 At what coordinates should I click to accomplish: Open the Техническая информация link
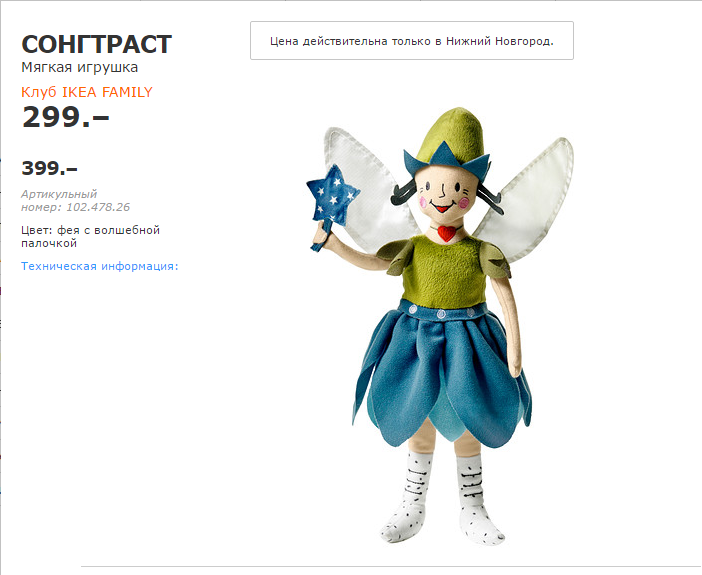99,266
